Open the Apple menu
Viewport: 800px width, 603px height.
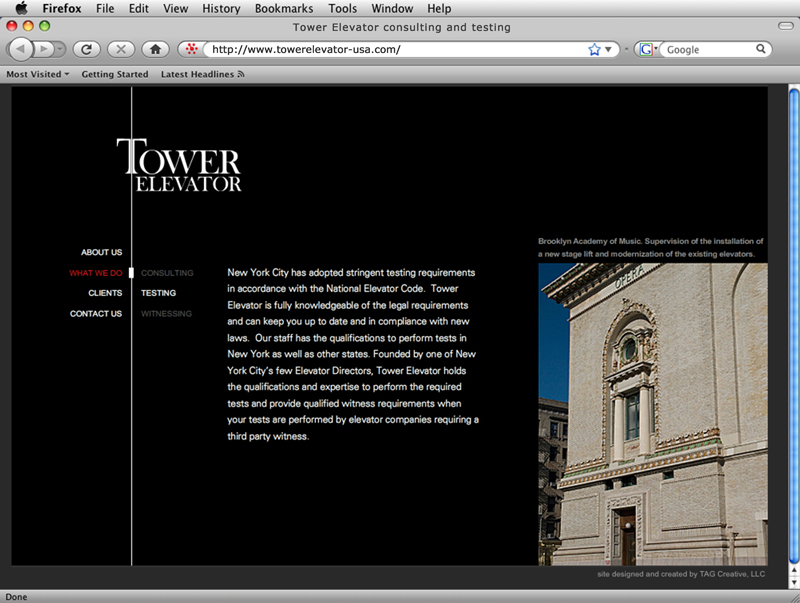tap(21, 9)
